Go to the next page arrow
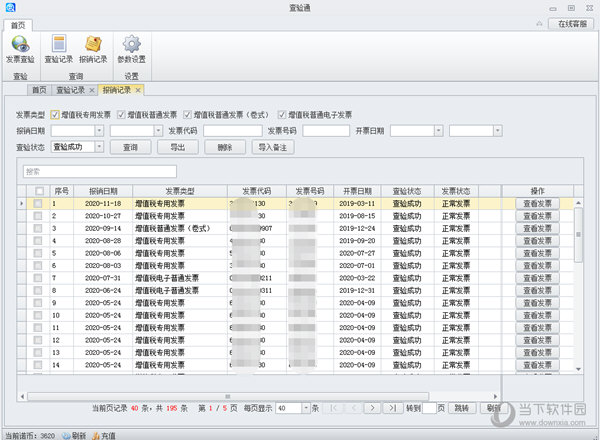 [x=372, y=408]
